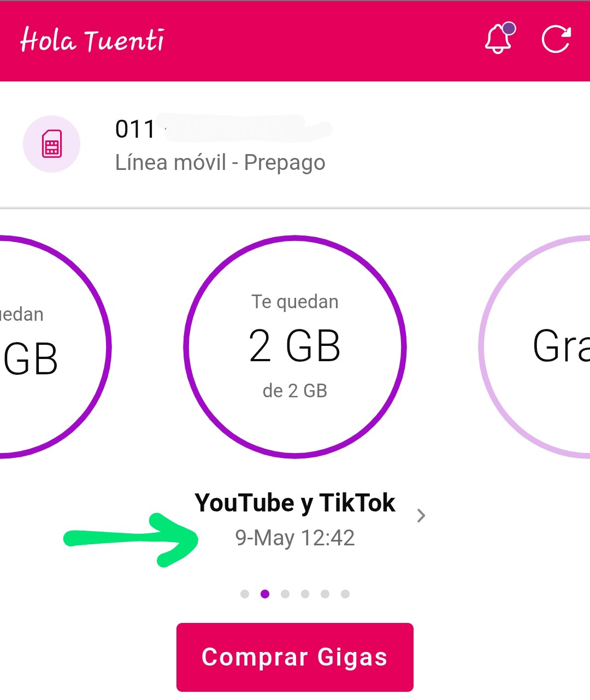
Task: Tap the refresh arrow icon
Action: pyautogui.click(x=556, y=39)
